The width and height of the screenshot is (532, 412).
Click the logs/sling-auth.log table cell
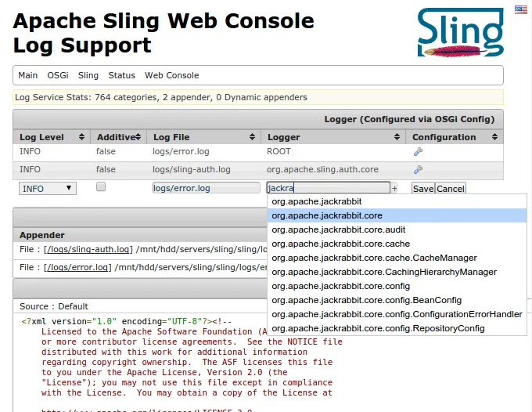[203, 169]
